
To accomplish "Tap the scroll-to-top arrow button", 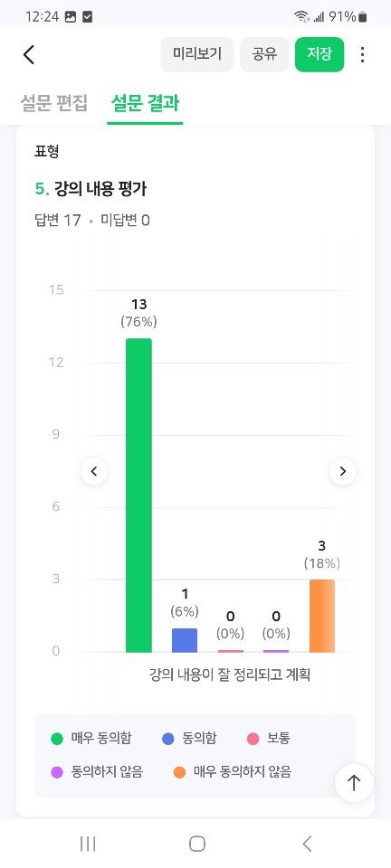I will pyautogui.click(x=354, y=783).
